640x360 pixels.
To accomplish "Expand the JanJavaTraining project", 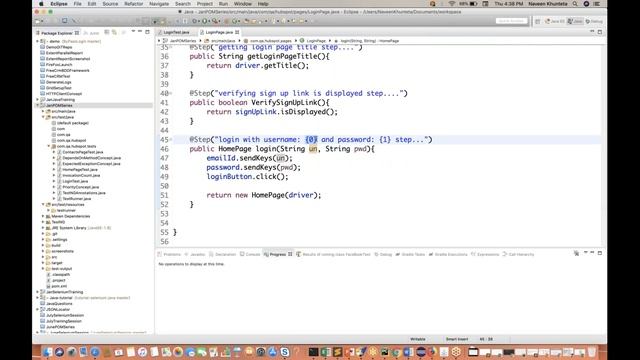I will click(x=38, y=100).
